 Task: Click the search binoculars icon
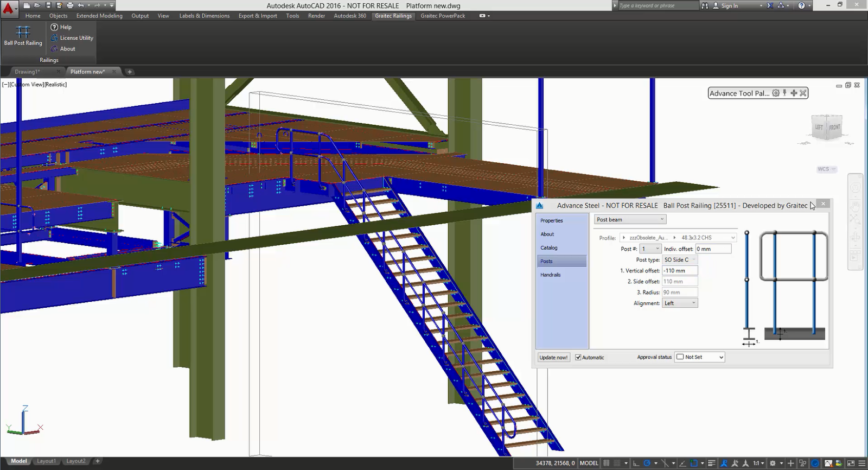[x=705, y=5]
